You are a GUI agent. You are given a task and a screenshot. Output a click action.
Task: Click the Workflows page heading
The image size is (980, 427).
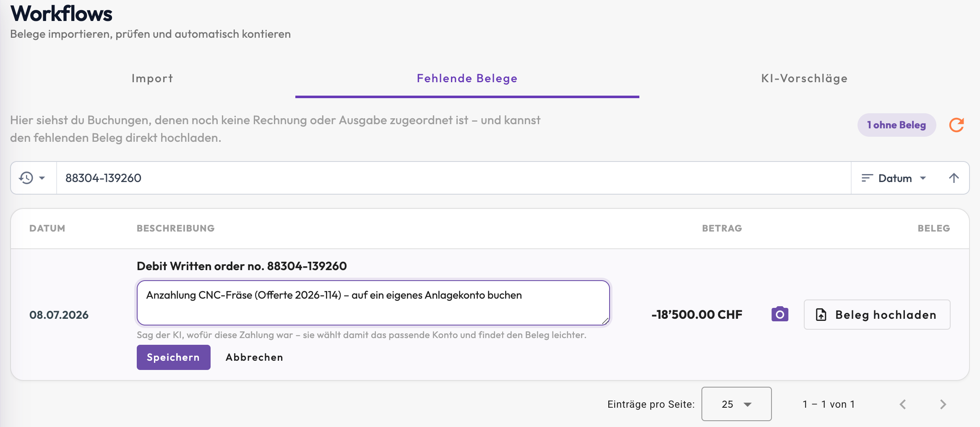point(61,13)
